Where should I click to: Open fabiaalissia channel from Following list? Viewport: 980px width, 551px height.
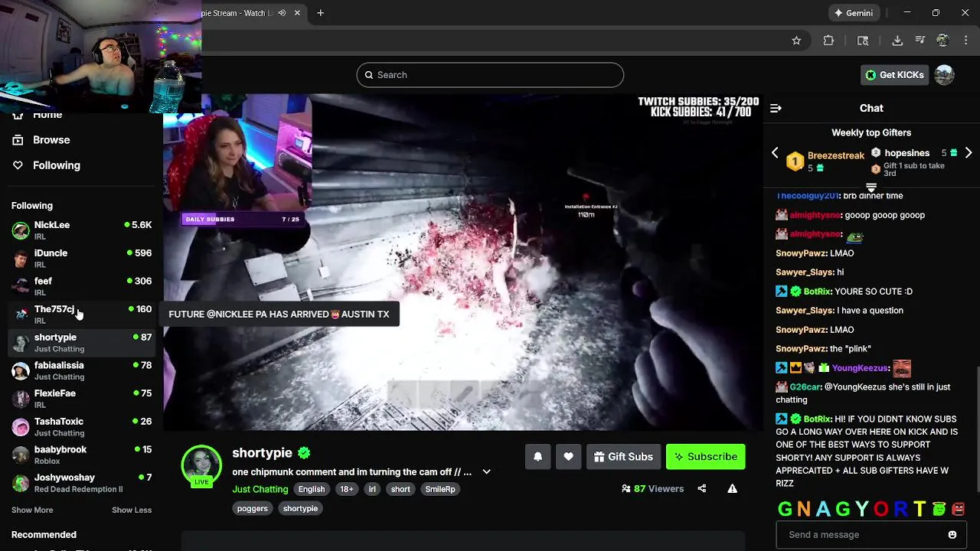tap(81, 370)
